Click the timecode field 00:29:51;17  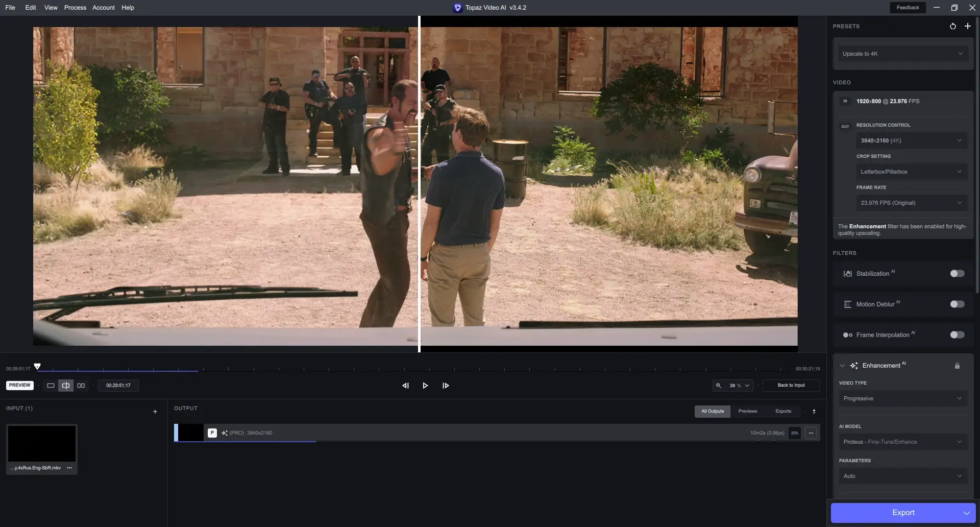[x=118, y=386]
